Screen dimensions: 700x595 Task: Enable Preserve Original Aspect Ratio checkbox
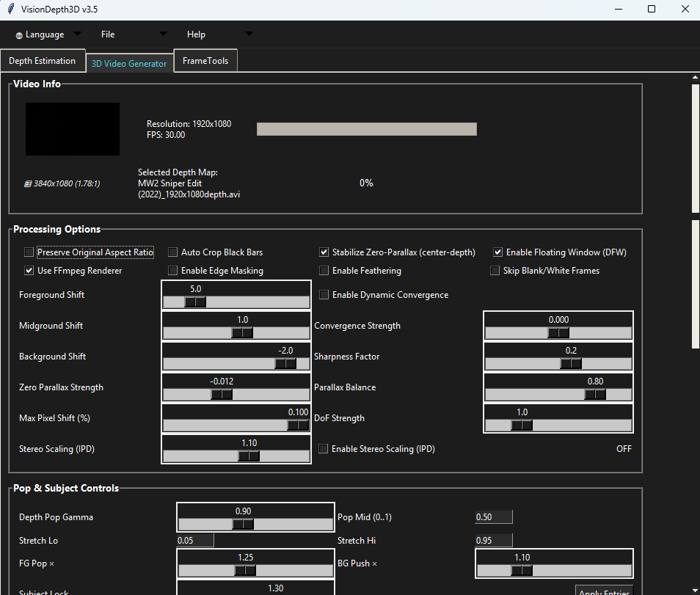pyautogui.click(x=29, y=252)
